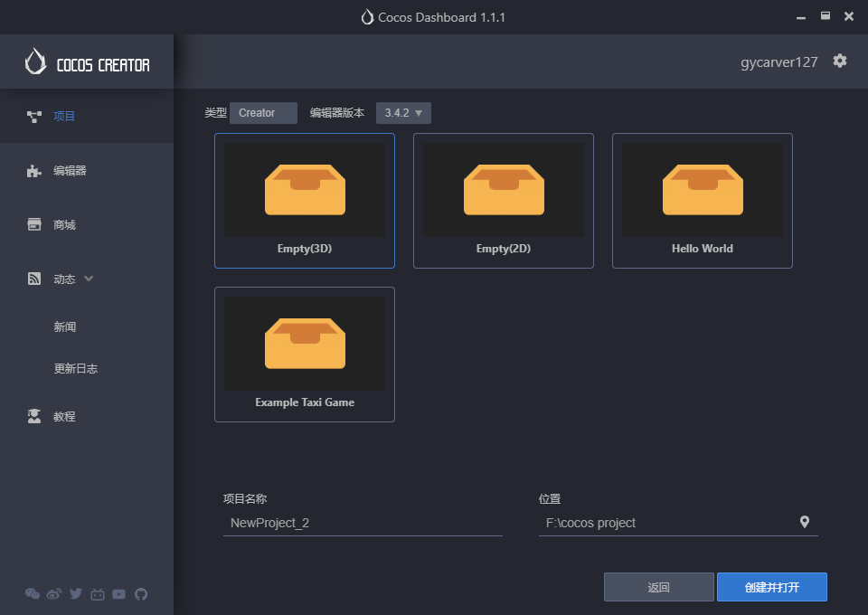Select the Empty(2D) template
Screen dimensions: 868x615
(x=504, y=201)
